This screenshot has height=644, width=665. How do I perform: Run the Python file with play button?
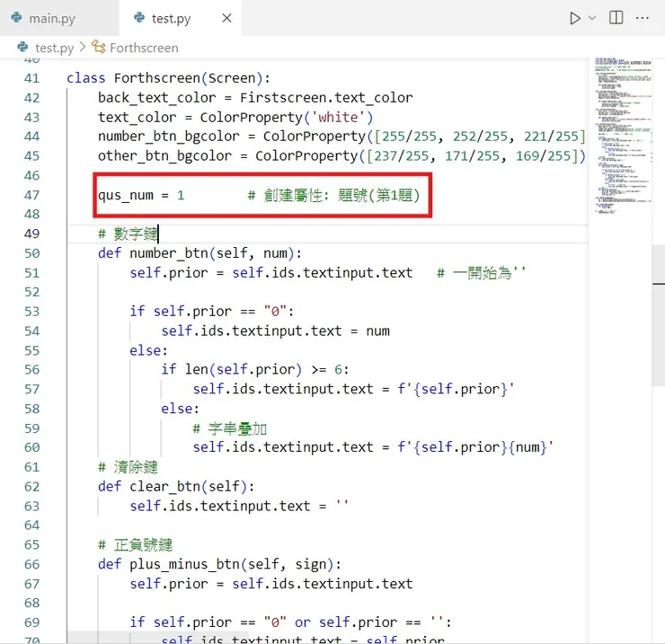click(x=574, y=18)
